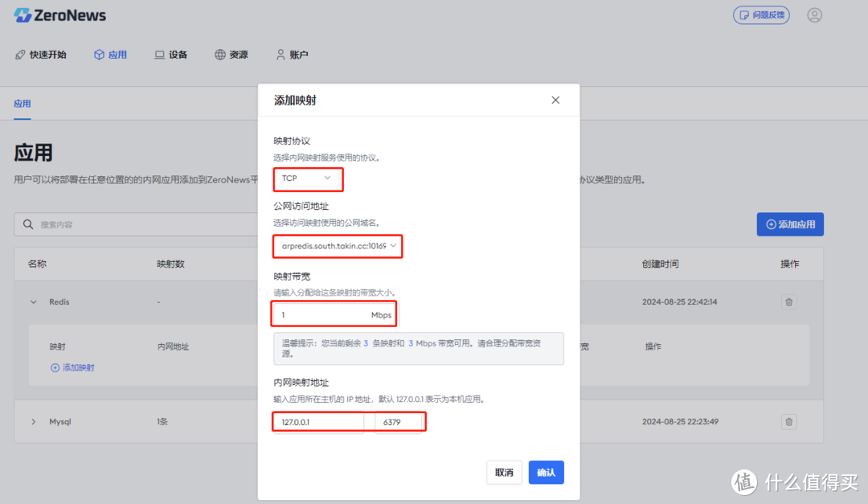Open 问题反馈 feedback dialog
The height and width of the screenshot is (504, 868).
point(761,14)
